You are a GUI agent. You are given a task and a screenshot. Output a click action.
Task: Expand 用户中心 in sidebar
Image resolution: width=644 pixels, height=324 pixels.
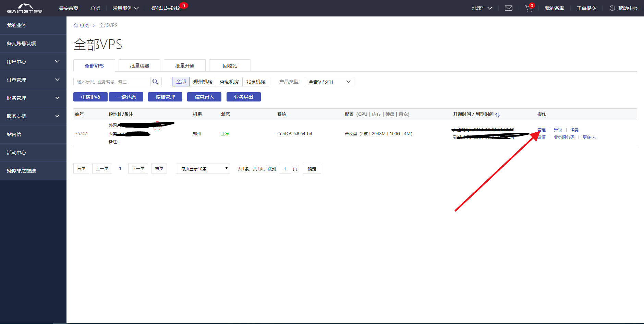tap(33, 62)
